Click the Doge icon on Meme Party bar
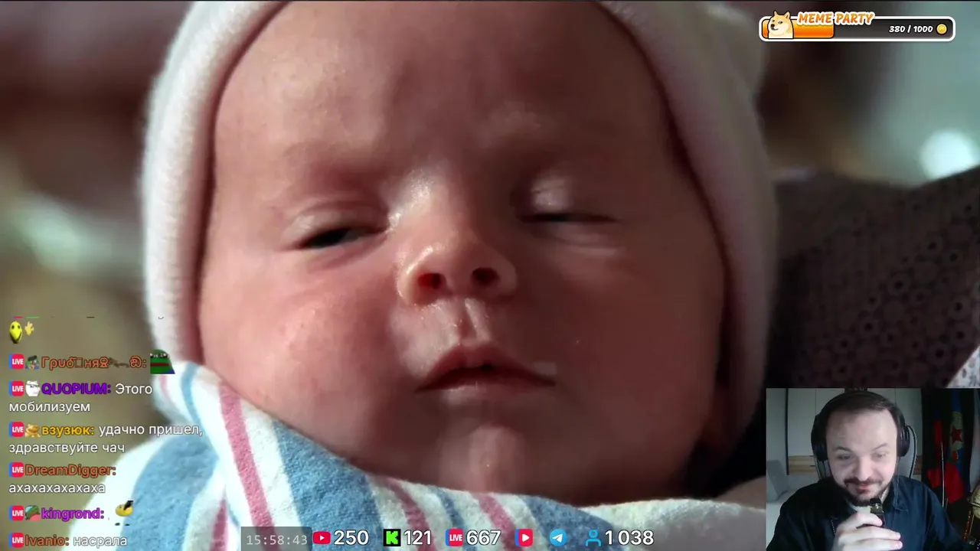The image size is (980, 551). coord(780,25)
